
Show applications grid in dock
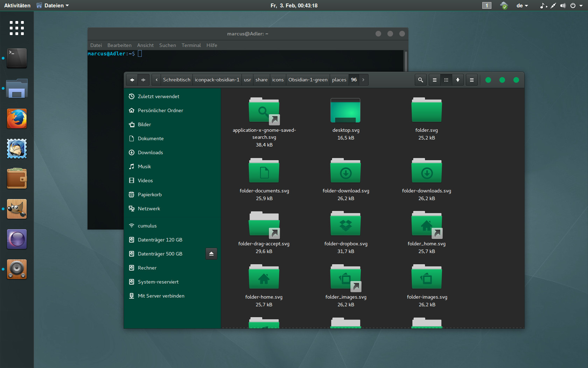pyautogui.click(x=17, y=28)
